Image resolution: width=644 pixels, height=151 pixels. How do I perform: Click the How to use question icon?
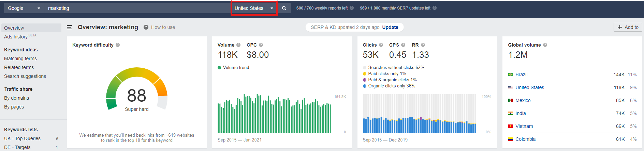click(146, 27)
